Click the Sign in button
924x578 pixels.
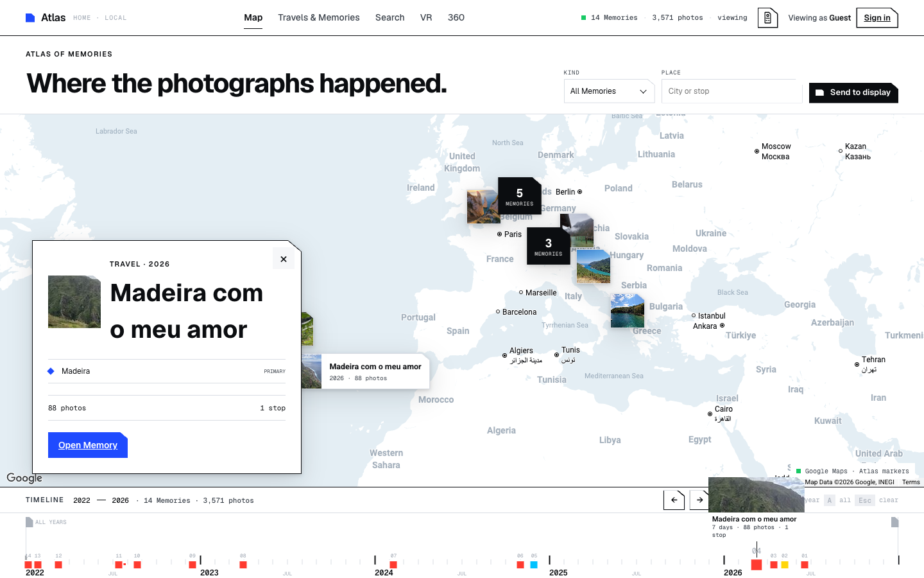(x=877, y=18)
